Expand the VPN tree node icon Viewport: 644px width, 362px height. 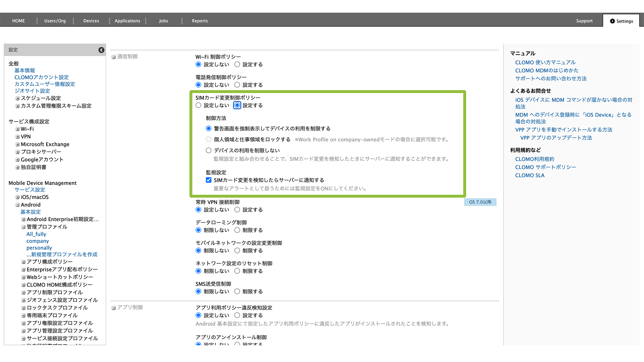pos(17,137)
